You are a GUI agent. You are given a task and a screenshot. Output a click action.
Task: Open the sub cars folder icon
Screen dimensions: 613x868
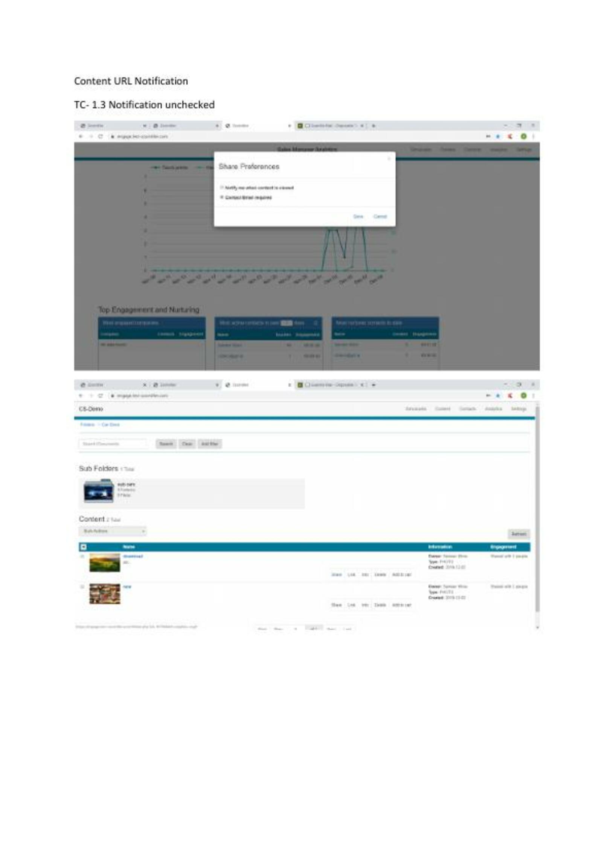point(99,491)
